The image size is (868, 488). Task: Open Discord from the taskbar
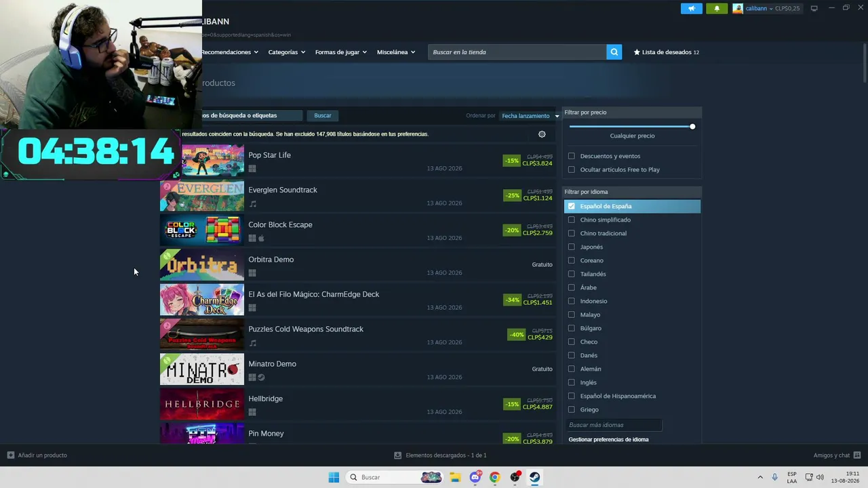click(x=475, y=477)
